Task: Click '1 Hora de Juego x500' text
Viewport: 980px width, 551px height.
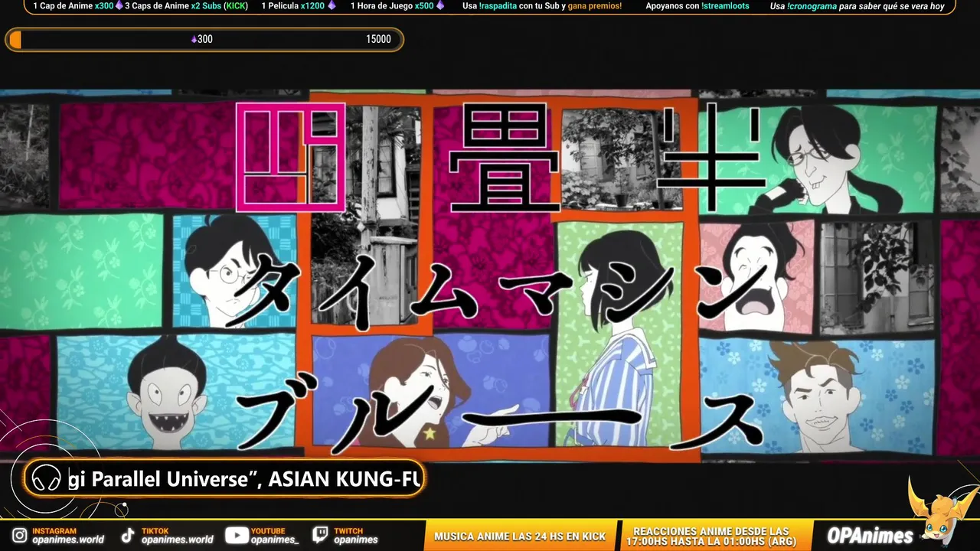Action: pyautogui.click(x=392, y=6)
